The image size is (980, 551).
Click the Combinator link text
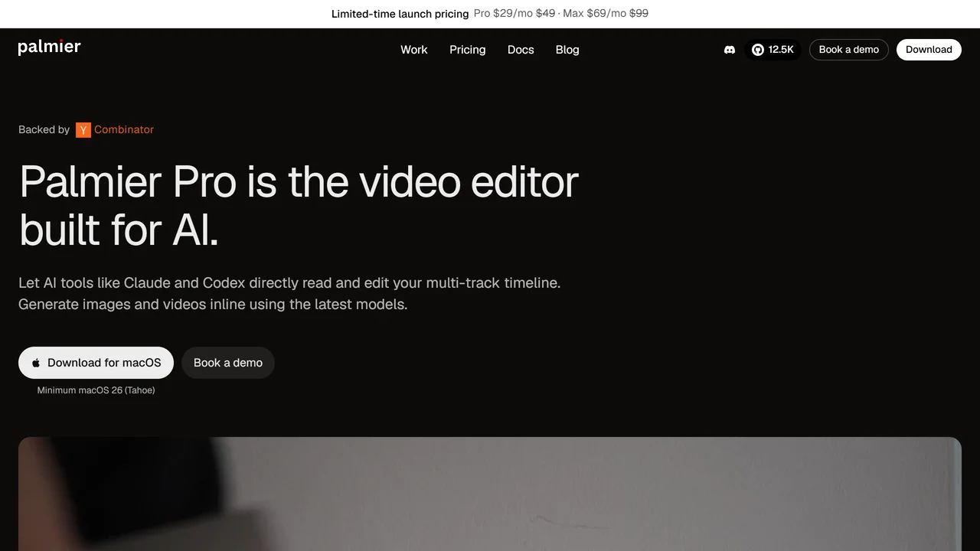tap(124, 130)
